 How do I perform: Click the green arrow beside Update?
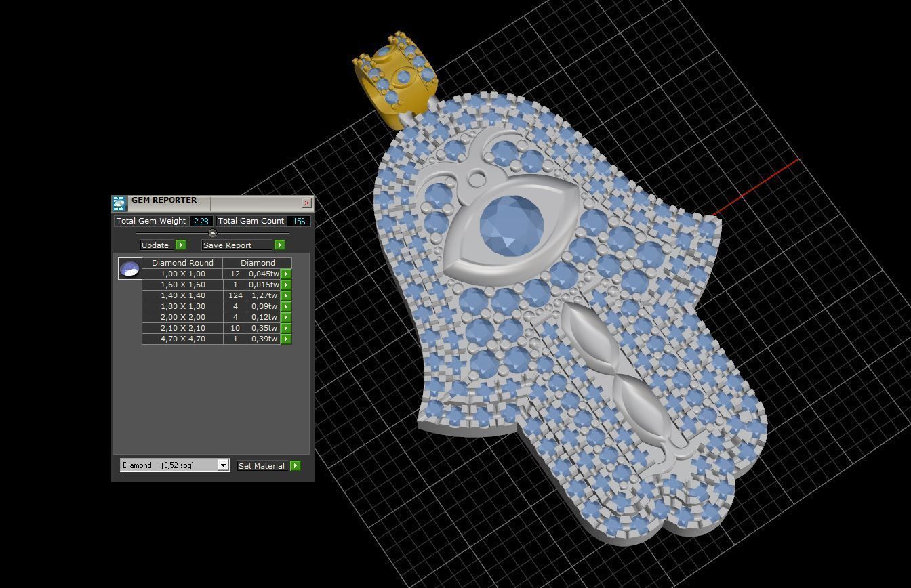point(181,245)
